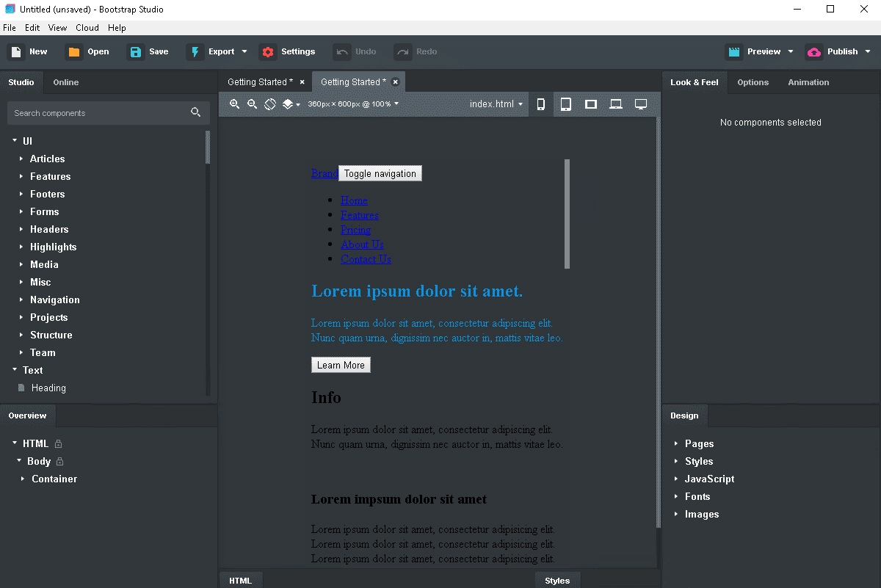Open the Help menu
The height and width of the screenshot is (588, 881).
[117, 28]
